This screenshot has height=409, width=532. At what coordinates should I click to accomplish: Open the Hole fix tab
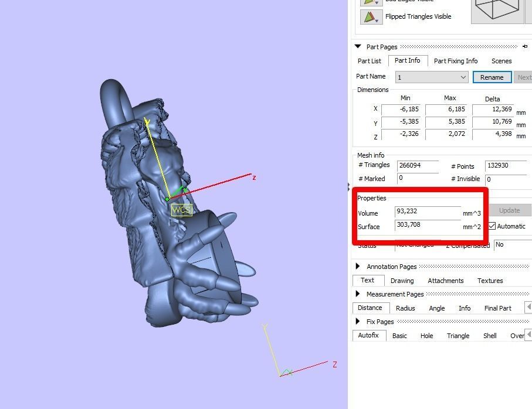[x=426, y=336]
